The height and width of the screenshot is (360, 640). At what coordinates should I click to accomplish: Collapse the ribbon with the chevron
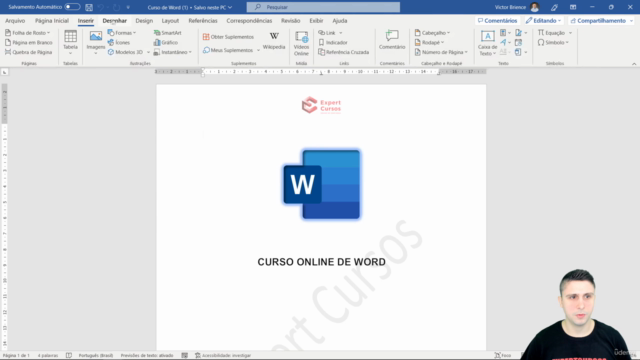(634, 64)
